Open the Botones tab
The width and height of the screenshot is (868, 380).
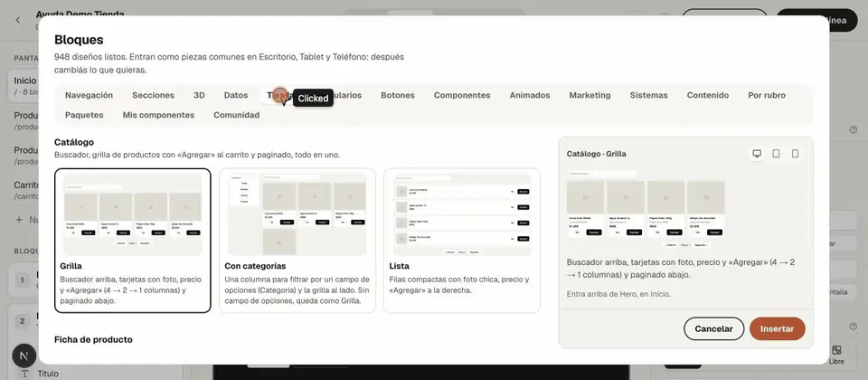[398, 95]
